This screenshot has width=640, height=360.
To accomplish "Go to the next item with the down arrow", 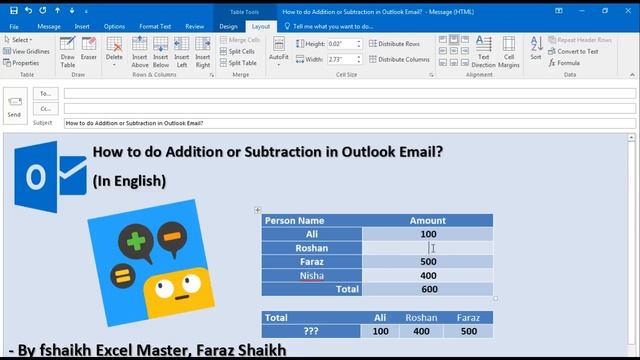I will (x=72, y=11).
